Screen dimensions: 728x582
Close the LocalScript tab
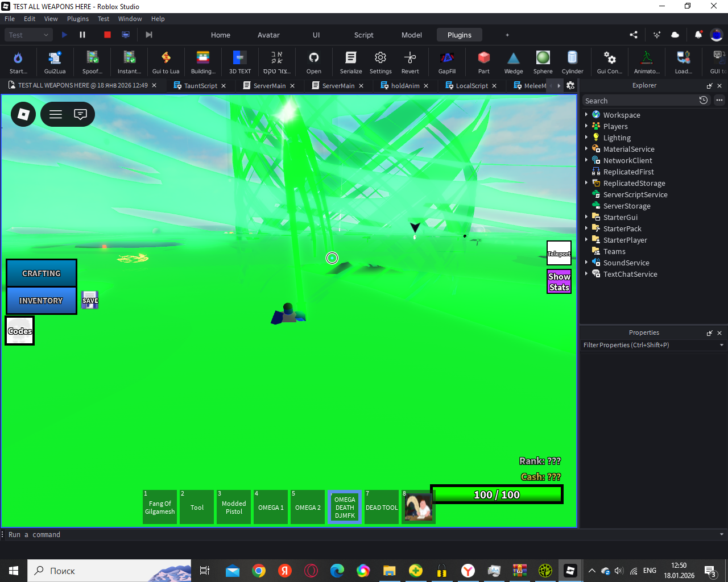[494, 86]
